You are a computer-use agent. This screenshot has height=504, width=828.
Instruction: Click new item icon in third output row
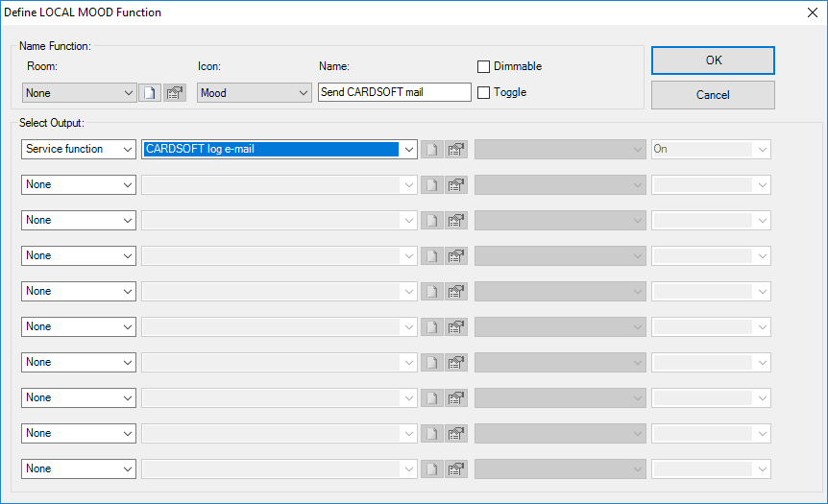coord(432,221)
